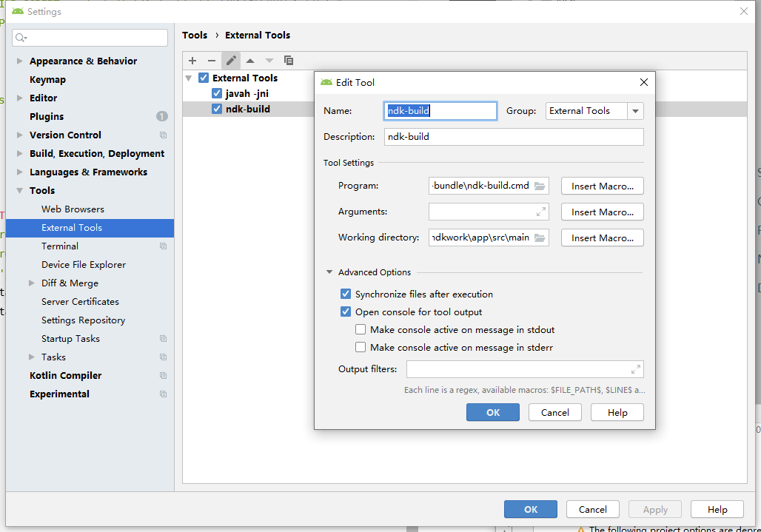Browse for Program file using folder icon
The image size is (761, 532).
pos(540,186)
